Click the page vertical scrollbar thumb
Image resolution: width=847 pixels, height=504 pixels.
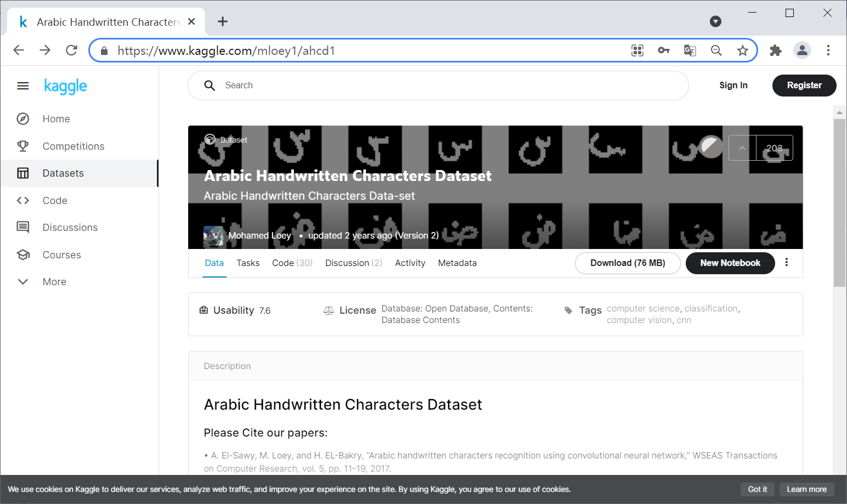click(839, 203)
